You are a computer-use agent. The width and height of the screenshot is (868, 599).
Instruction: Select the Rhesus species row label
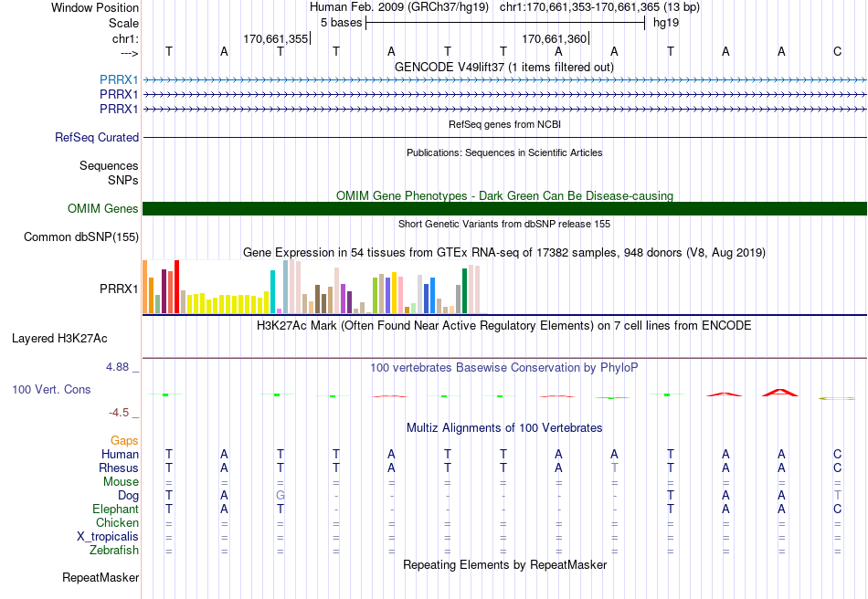119,468
